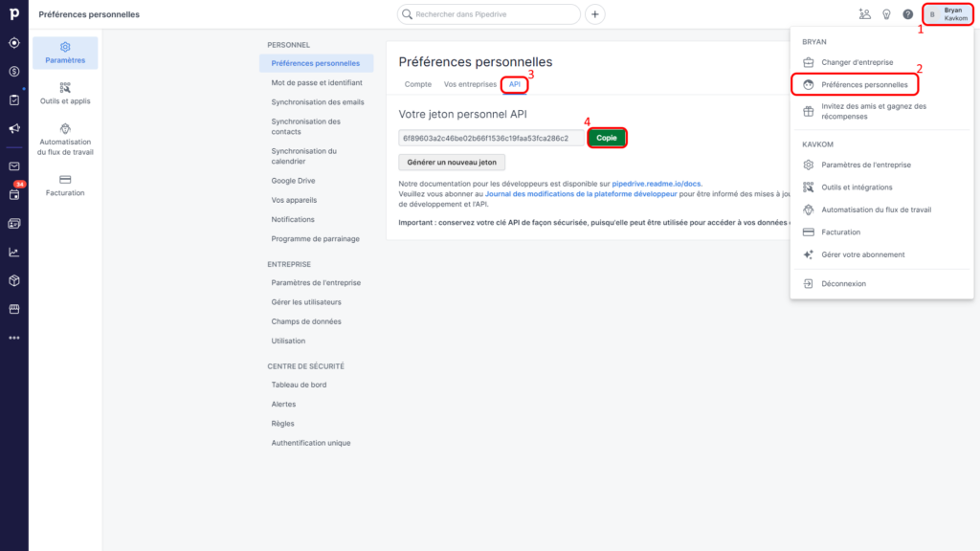Open the help question mark icon
Image resolution: width=980 pixels, height=551 pixels.
(907, 13)
